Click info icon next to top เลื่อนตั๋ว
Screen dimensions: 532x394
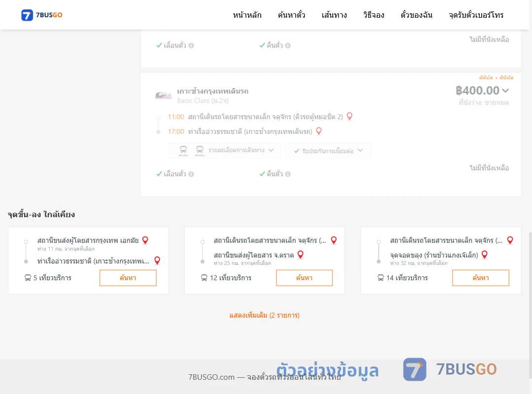[191, 45]
